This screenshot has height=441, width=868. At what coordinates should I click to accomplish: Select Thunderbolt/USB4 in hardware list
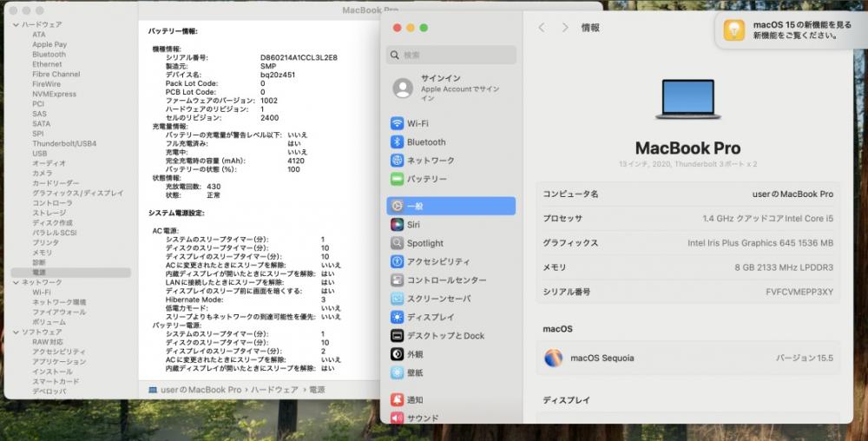64,143
